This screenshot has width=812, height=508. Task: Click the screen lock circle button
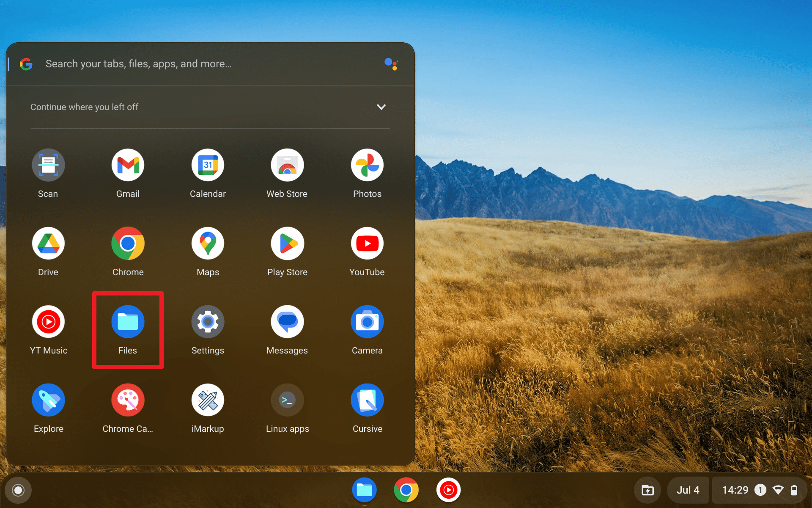(17, 491)
